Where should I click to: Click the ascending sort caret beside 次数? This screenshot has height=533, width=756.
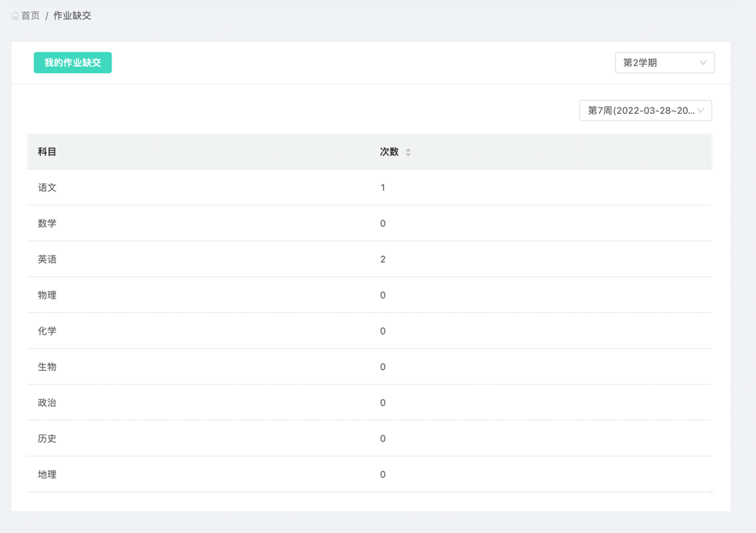tap(408, 149)
